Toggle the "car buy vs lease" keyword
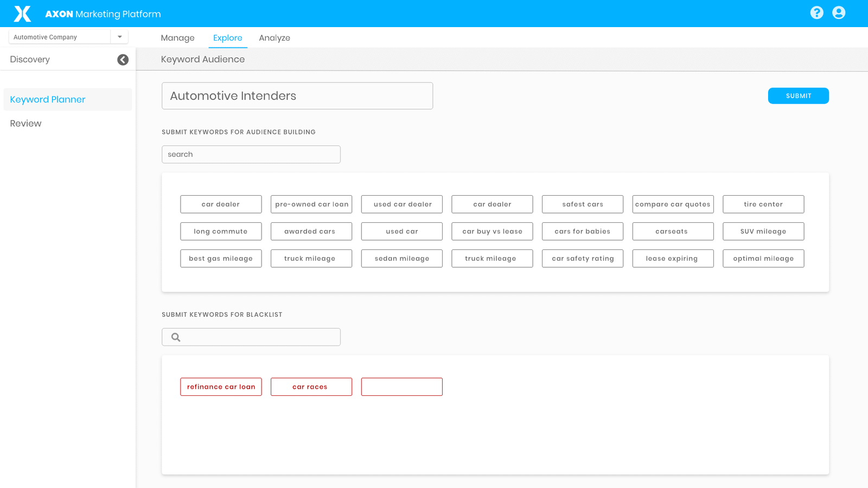 (x=492, y=232)
